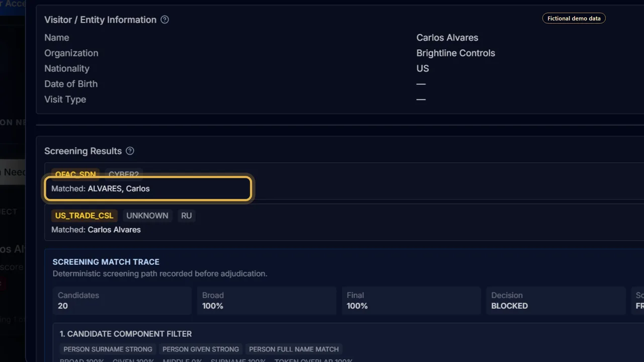Image resolution: width=644 pixels, height=362 pixels.
Task: Click the Candidates 20 stat card
Action: tap(122, 301)
